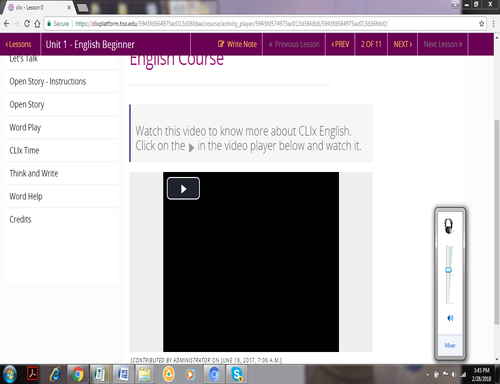The height and width of the screenshot is (384, 500).
Task: Show hidden tray icons
Action: tap(428, 375)
